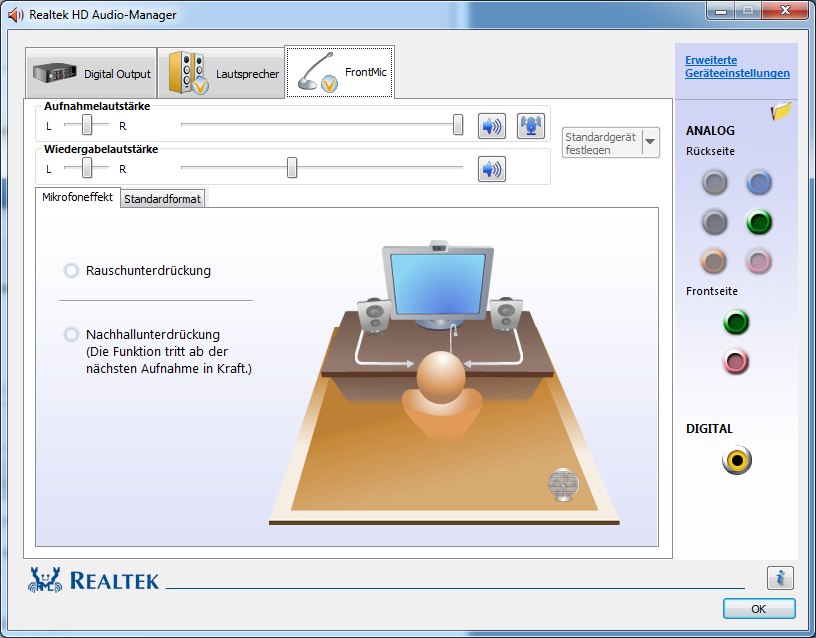The height and width of the screenshot is (638, 816).
Task: Enable Nachhallunterdrückung option
Action: (x=71, y=334)
